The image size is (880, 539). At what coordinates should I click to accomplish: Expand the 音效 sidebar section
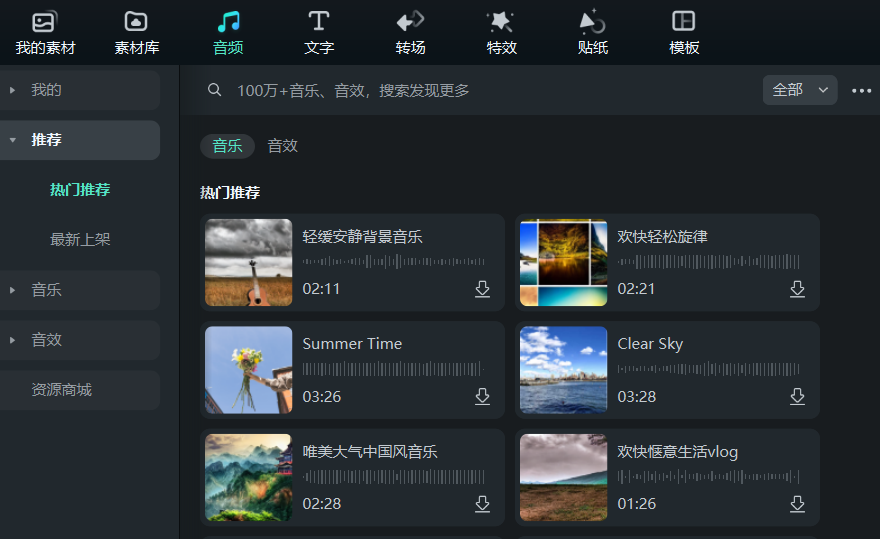12,340
